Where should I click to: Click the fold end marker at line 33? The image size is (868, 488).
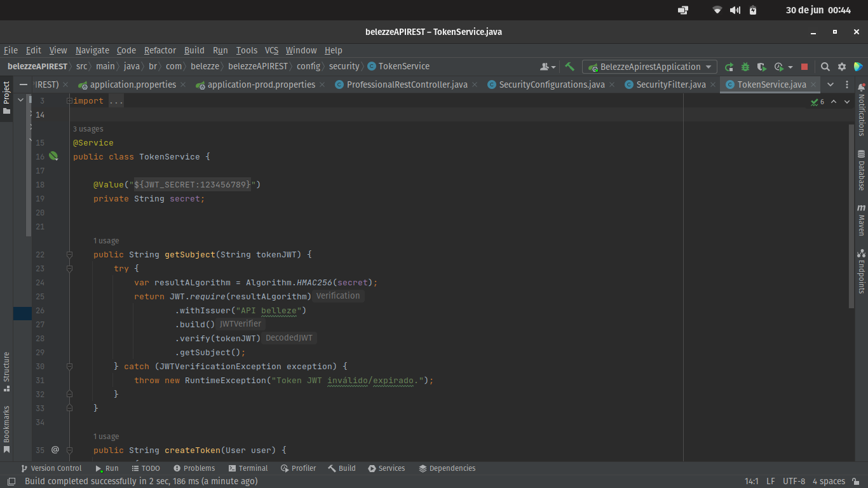click(69, 409)
